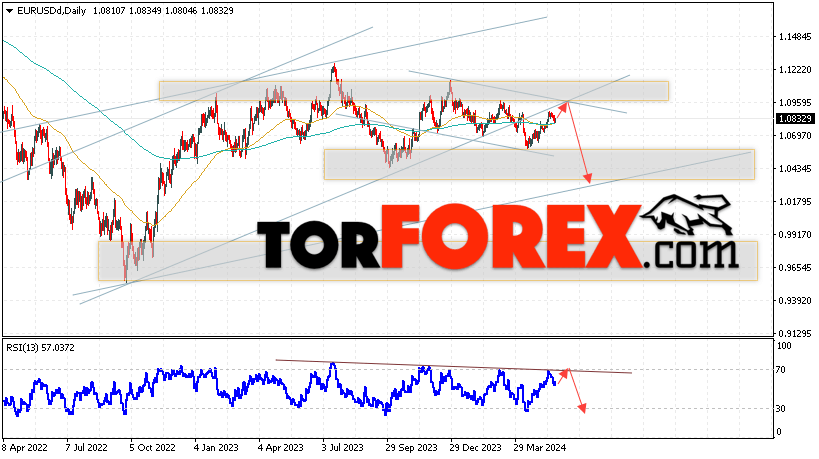
Task: Click the 29 Dec 2023 date label
Action: (476, 448)
